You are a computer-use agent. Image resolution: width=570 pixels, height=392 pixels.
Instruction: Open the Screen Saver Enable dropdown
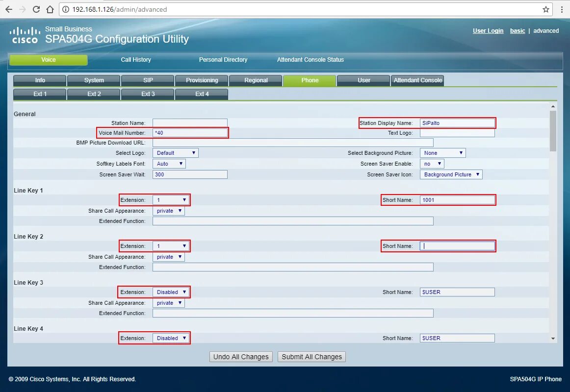[x=432, y=164]
